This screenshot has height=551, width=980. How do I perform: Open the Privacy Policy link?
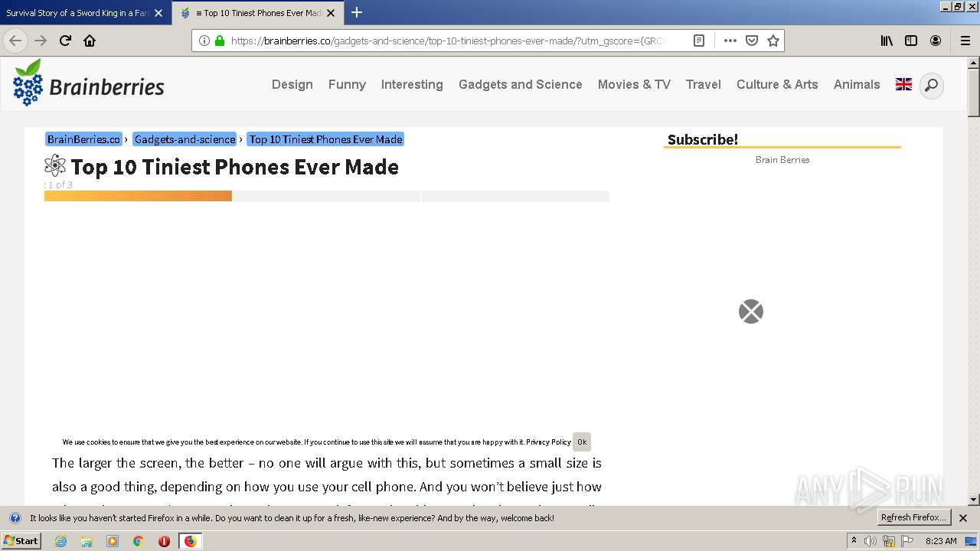pyautogui.click(x=548, y=442)
